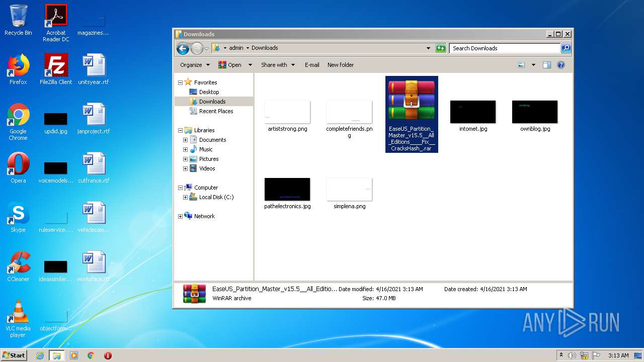Screen dimensions: 644x362
Task: Open the volume speaker tray icon
Action: click(572, 355)
